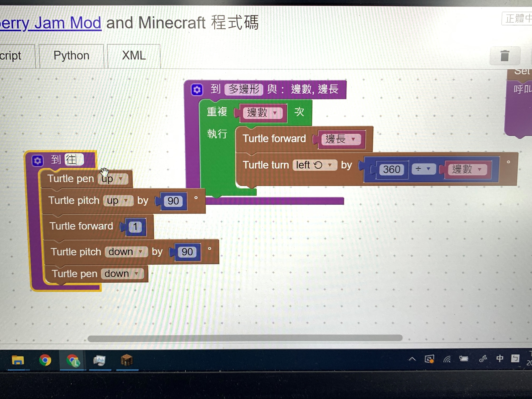Image resolution: width=532 pixels, height=399 pixels.
Task: Open the 往 procedure's blue gear mutator
Action: point(38,161)
